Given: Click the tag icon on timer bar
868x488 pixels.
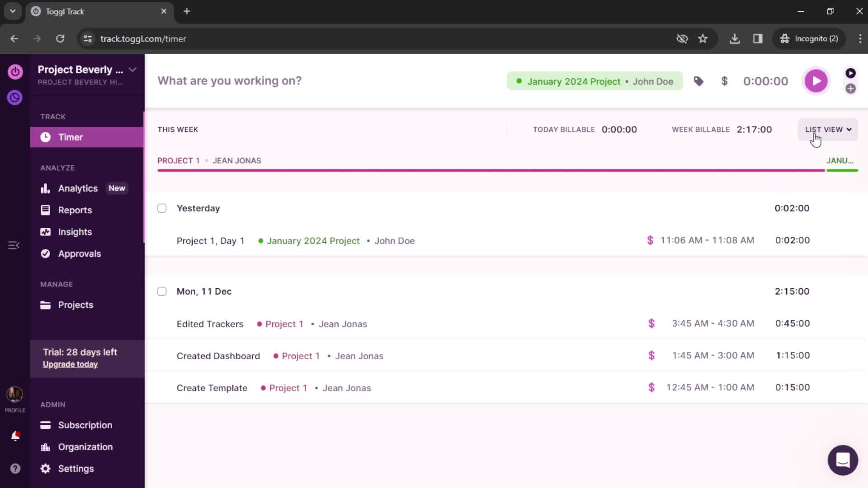Looking at the screenshot, I should (x=698, y=81).
